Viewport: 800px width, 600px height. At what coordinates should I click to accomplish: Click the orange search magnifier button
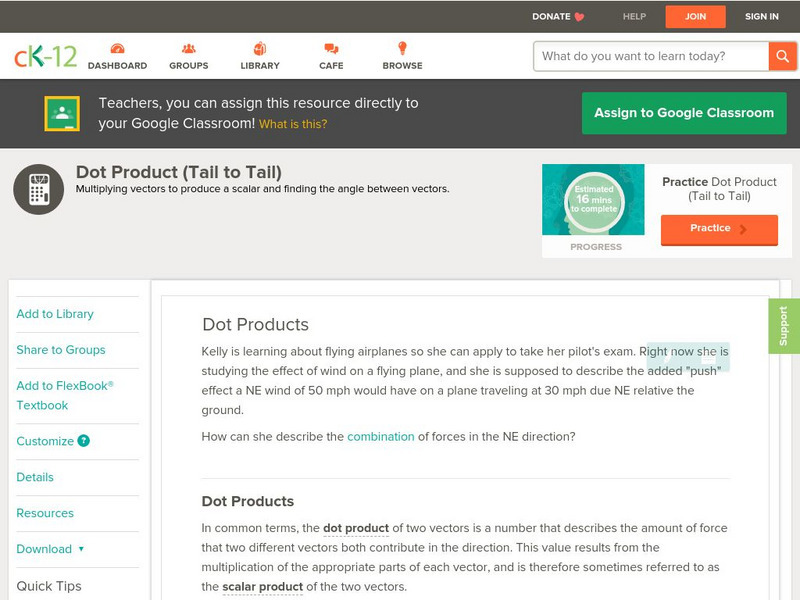pos(782,56)
